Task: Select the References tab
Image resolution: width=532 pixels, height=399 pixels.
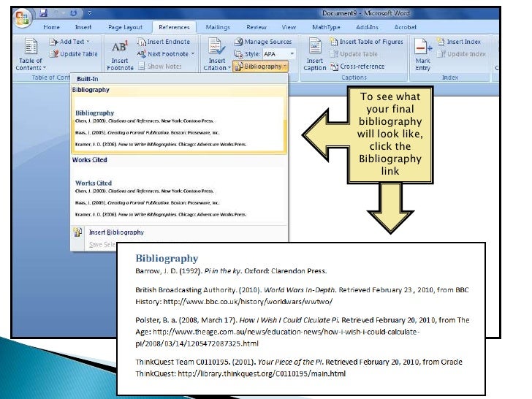Action: pyautogui.click(x=174, y=27)
